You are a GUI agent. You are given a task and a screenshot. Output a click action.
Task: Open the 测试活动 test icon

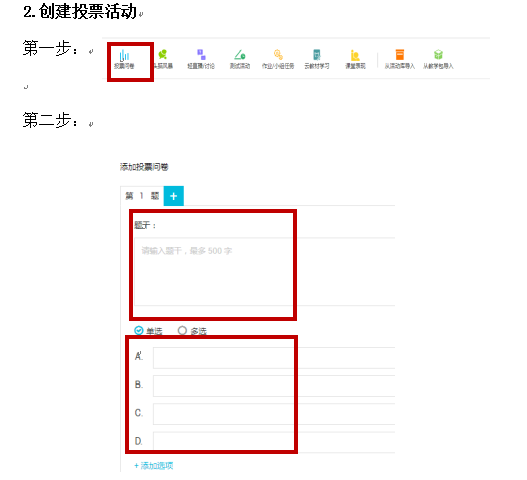click(240, 54)
